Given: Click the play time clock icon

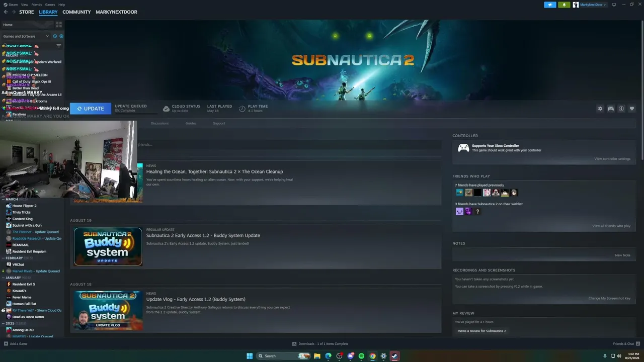Looking at the screenshot, I should pyautogui.click(x=242, y=109).
